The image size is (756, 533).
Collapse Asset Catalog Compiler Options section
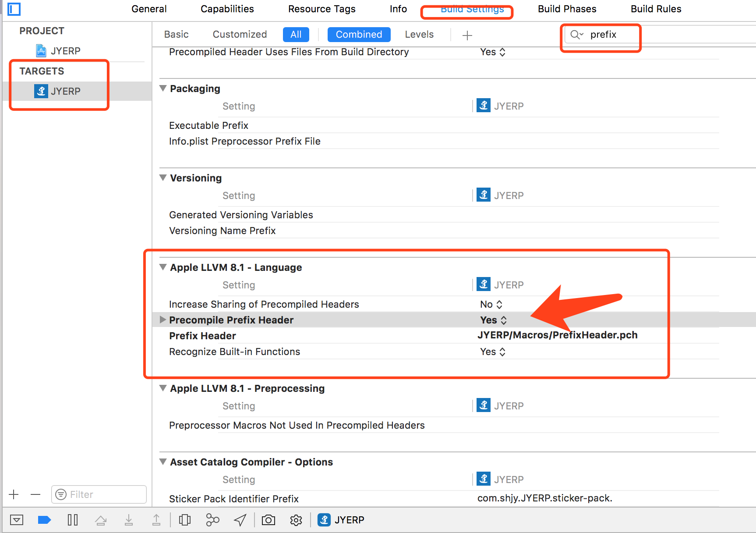[x=163, y=462]
